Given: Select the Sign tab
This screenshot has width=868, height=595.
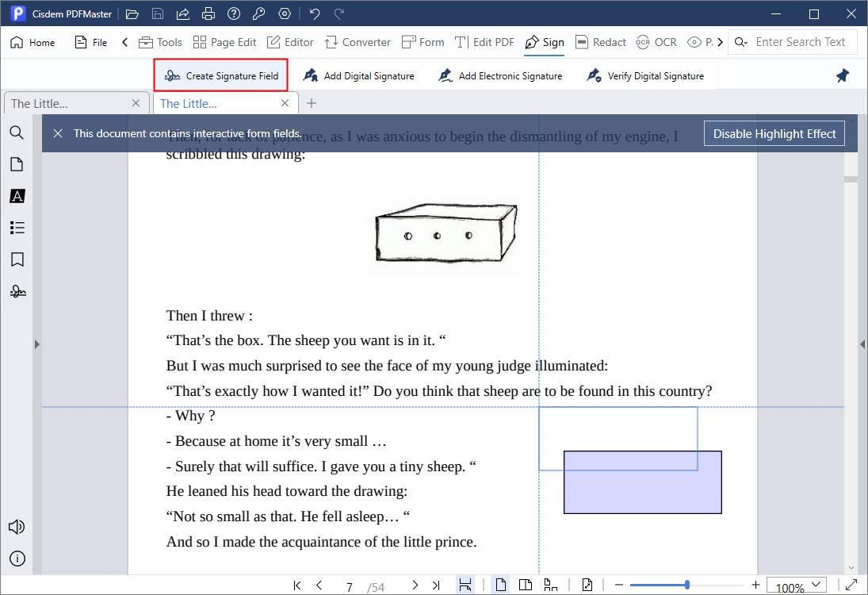Looking at the screenshot, I should tap(545, 42).
